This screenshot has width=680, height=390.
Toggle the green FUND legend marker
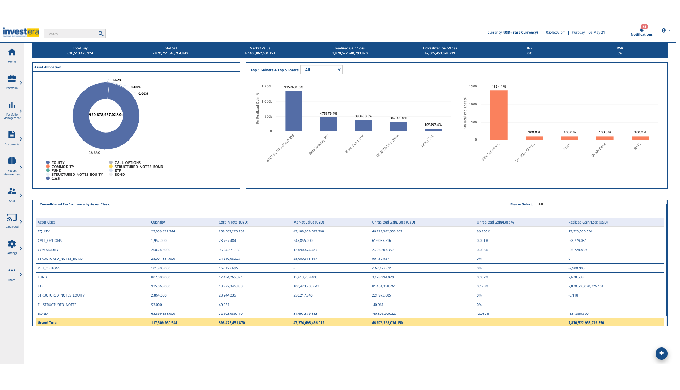48,170
